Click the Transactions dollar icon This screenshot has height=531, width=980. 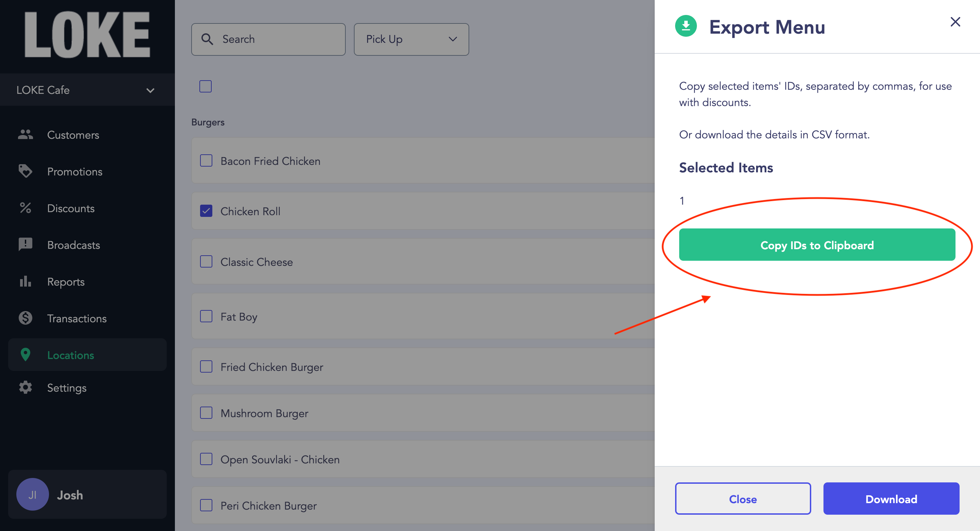pos(25,318)
